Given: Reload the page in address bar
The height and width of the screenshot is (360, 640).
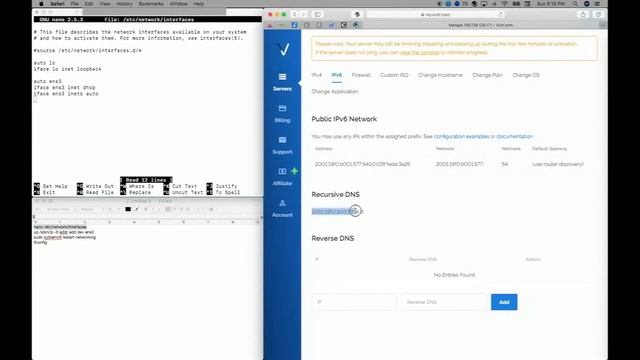Looking at the screenshot, I should click(x=500, y=14).
